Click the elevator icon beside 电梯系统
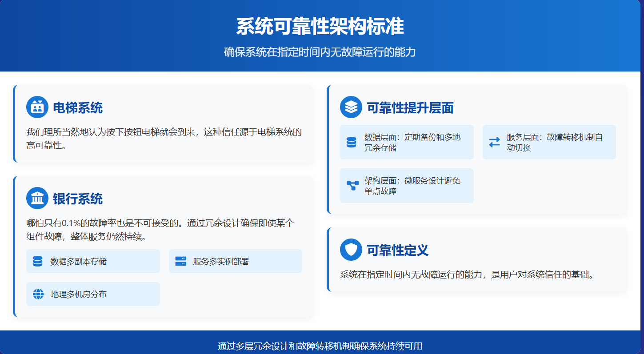 tap(37, 107)
